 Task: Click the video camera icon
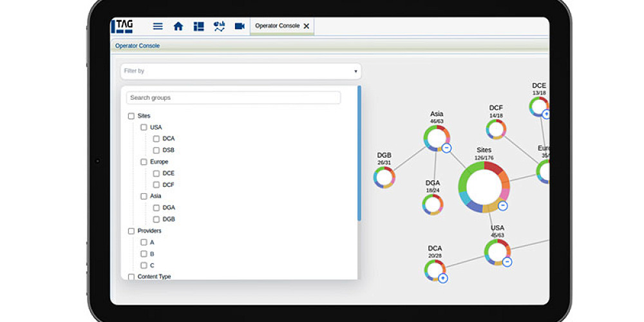240,26
